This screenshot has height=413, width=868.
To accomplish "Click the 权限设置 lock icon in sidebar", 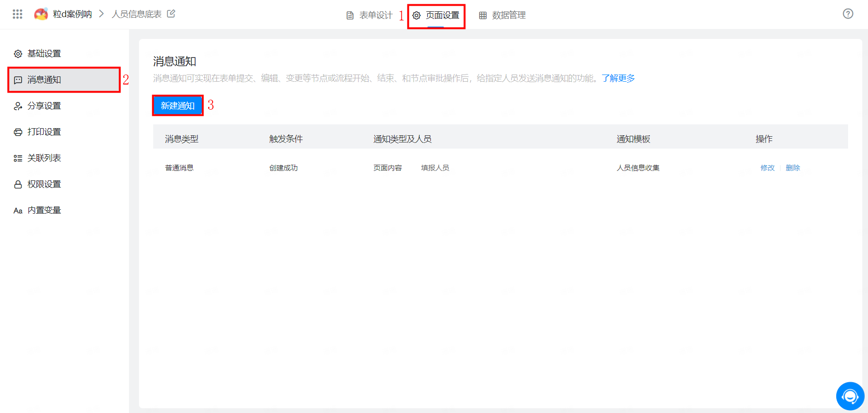I will (x=18, y=184).
